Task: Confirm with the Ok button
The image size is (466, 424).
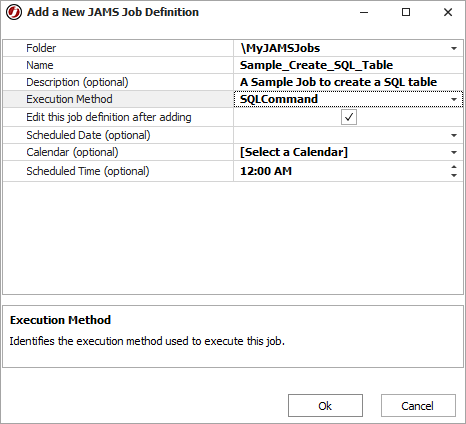Action: [325, 406]
